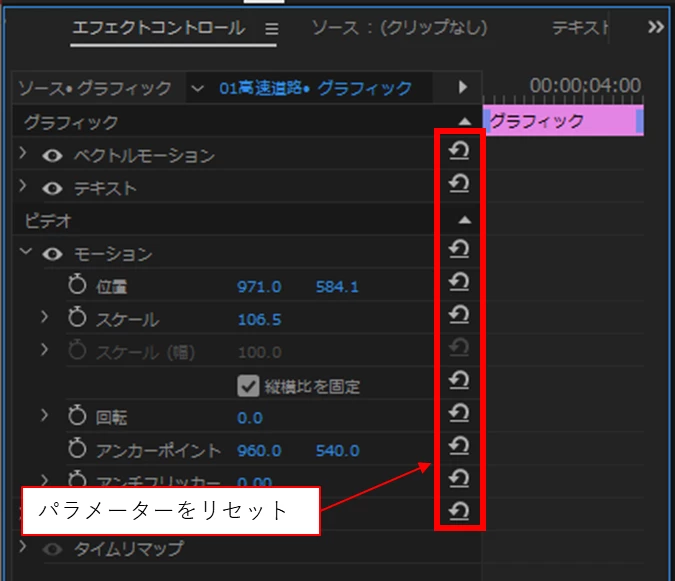The image size is (675, 581).
Task: Open the エフェクトコントロール panel menu
Action: coord(272,29)
